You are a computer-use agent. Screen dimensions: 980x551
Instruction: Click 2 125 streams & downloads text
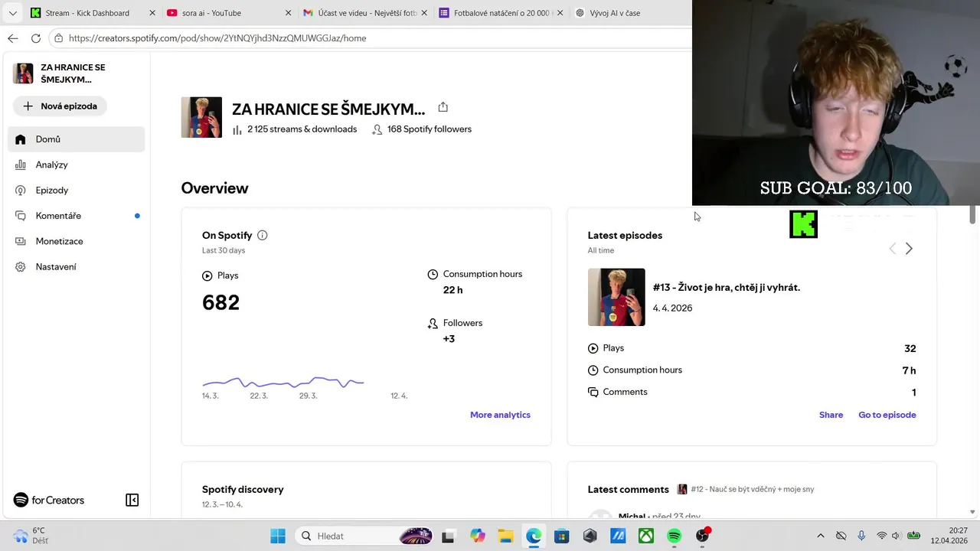pyautogui.click(x=302, y=129)
